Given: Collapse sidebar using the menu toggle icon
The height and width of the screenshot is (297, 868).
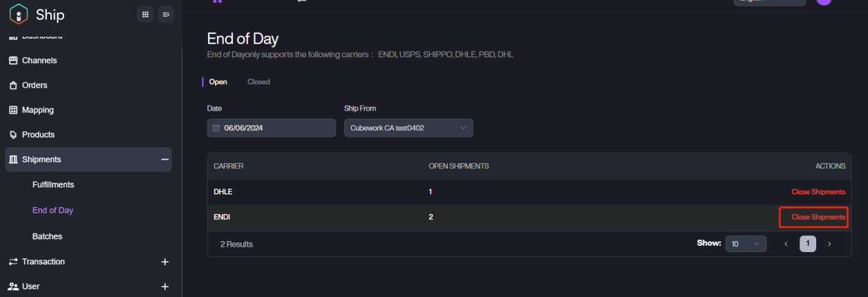Looking at the screenshot, I should (166, 15).
